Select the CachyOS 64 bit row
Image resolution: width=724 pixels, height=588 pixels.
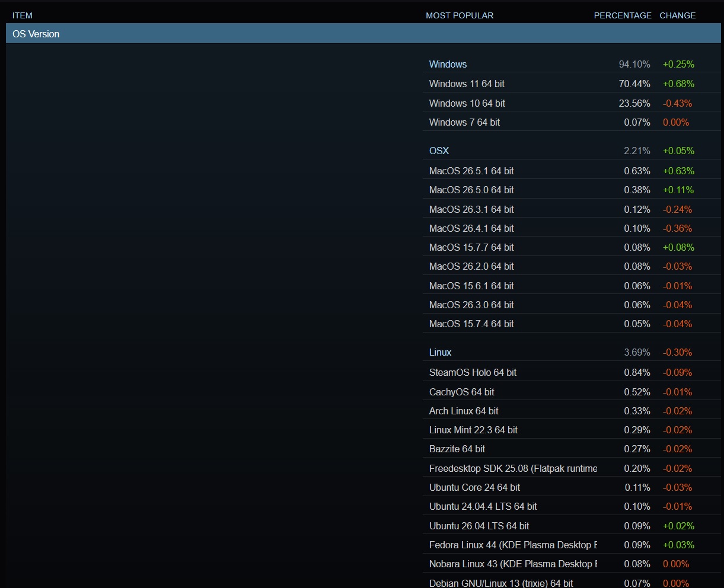pyautogui.click(x=572, y=392)
